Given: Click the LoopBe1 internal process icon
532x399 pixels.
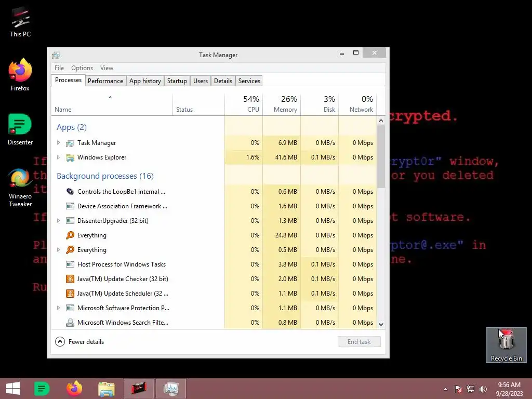Looking at the screenshot, I should tap(70, 192).
